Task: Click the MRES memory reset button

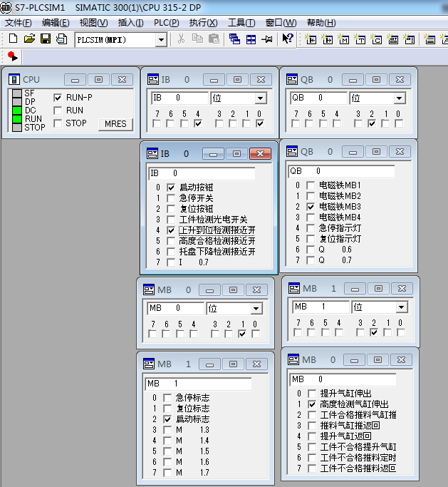Action: [x=115, y=124]
